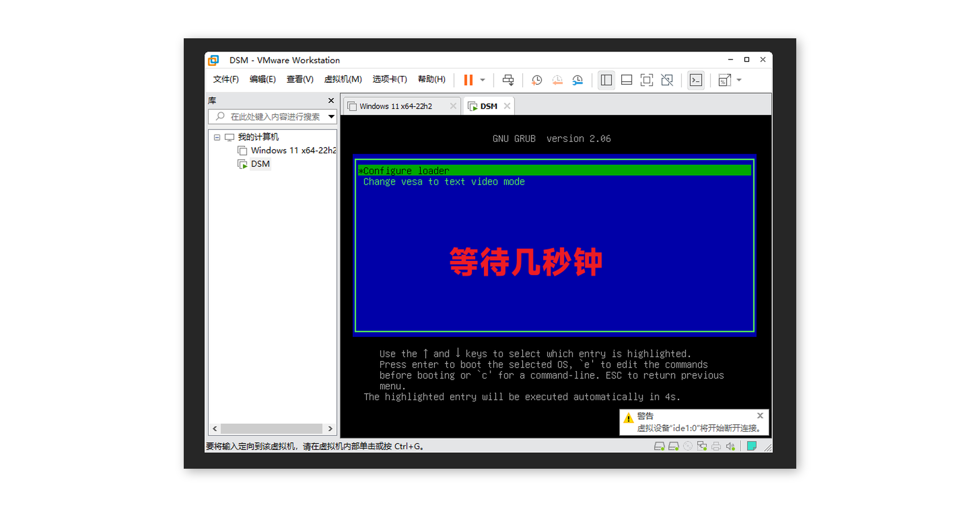Open the library search filter dropdown
The image size is (980, 507).
coord(331,116)
